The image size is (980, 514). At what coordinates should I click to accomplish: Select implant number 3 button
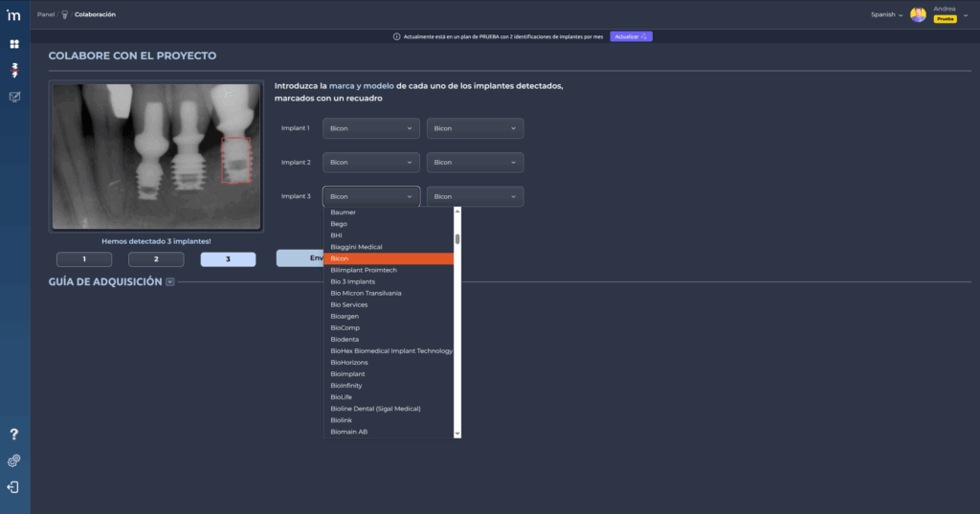click(x=228, y=259)
